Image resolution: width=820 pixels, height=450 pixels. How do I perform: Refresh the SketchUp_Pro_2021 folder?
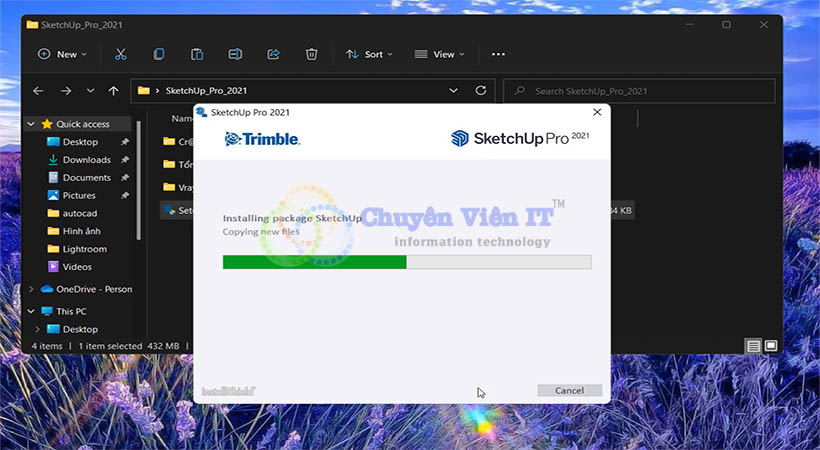click(x=481, y=91)
